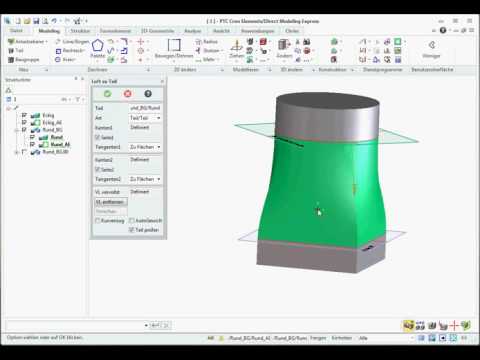This screenshot has height=360, width=480.
Task: Switch to the Analyse tab
Action: pyautogui.click(x=193, y=31)
